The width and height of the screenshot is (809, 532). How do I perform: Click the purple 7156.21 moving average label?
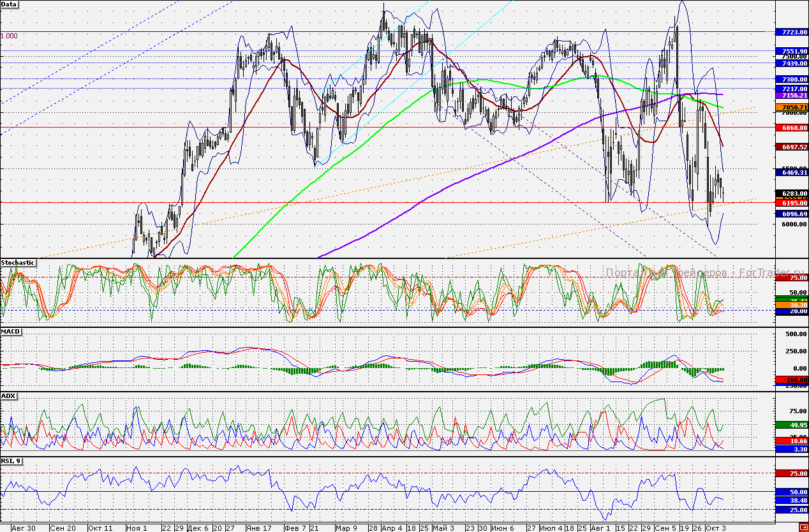(790, 94)
